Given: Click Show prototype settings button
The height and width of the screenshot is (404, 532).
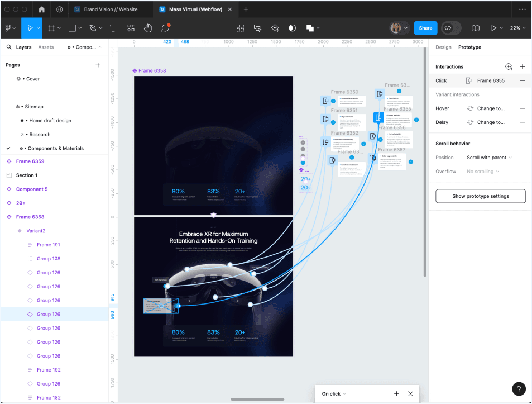Looking at the screenshot, I should (481, 196).
